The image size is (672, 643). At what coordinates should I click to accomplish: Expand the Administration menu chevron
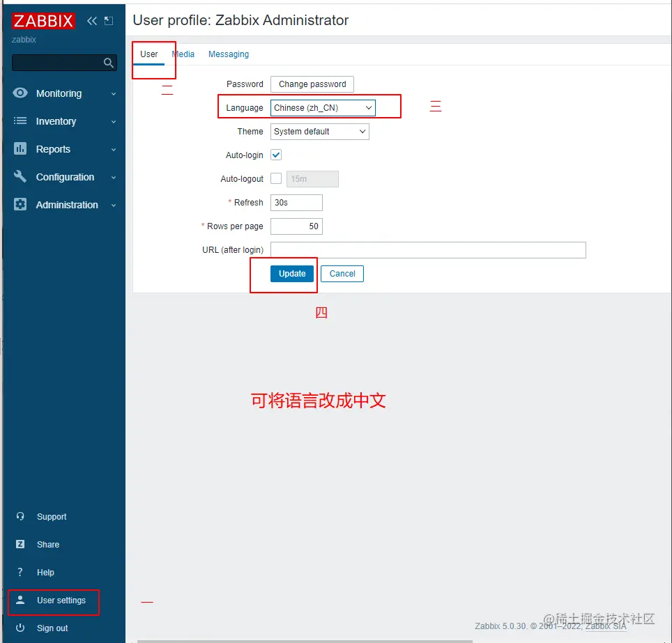pyautogui.click(x=114, y=206)
